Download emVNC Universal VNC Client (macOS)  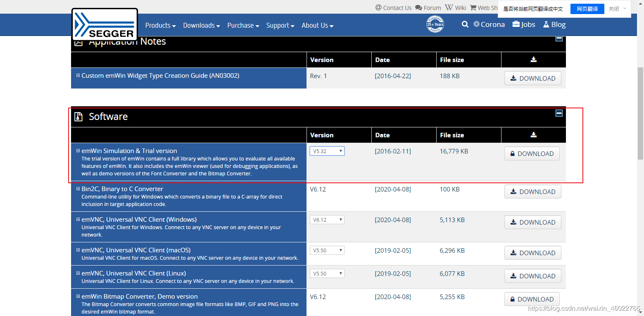pos(532,253)
